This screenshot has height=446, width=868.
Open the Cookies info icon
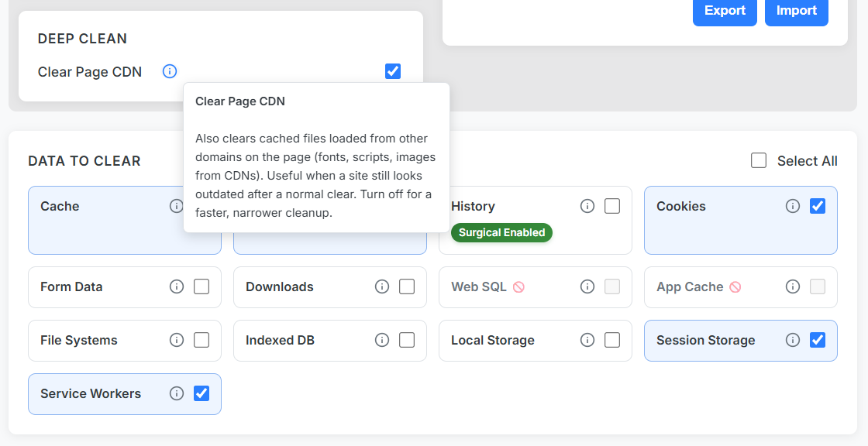pyautogui.click(x=793, y=207)
